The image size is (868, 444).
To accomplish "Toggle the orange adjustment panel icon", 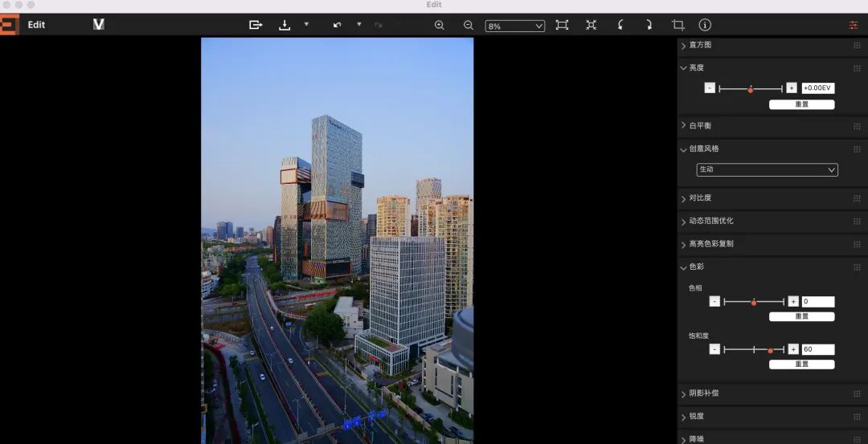I will [853, 25].
